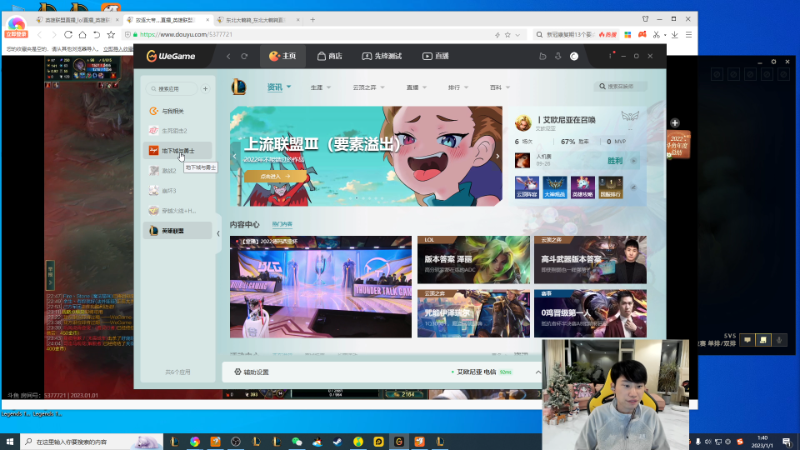Show the next banner slide
Viewport: 800px width, 450px height.
(497, 156)
